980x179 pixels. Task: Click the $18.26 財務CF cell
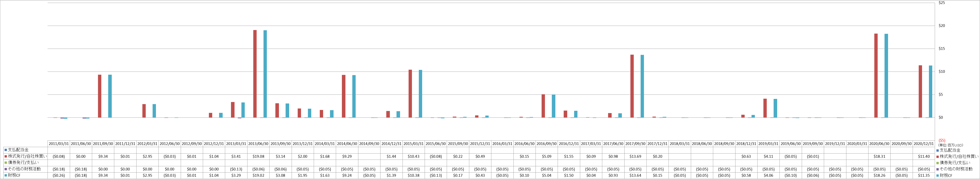click(x=879, y=176)
